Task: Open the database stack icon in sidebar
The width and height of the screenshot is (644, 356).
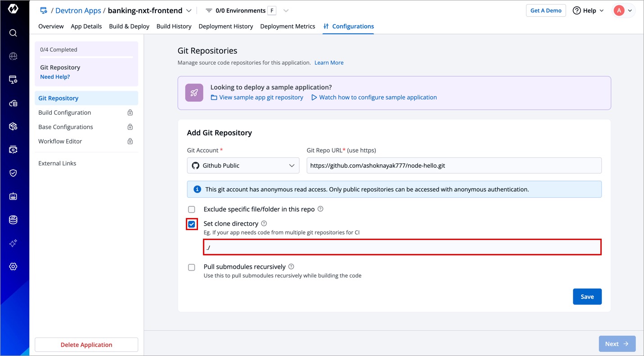Action: pyautogui.click(x=13, y=220)
